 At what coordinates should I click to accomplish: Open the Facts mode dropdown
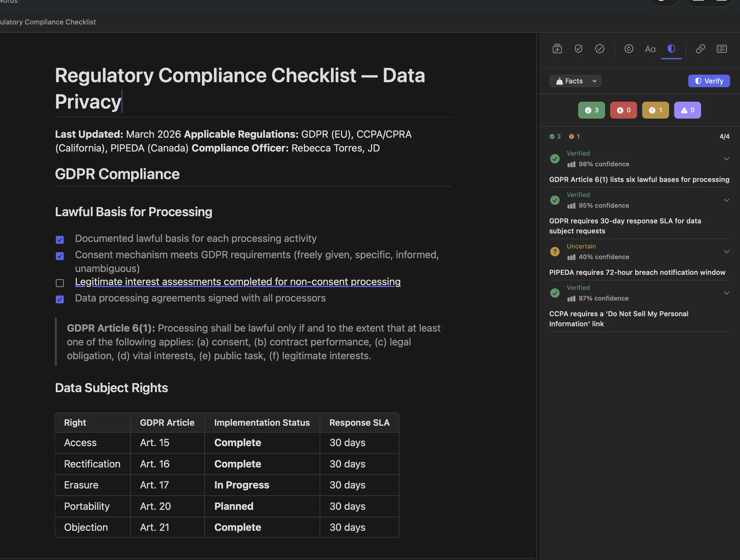coord(575,81)
